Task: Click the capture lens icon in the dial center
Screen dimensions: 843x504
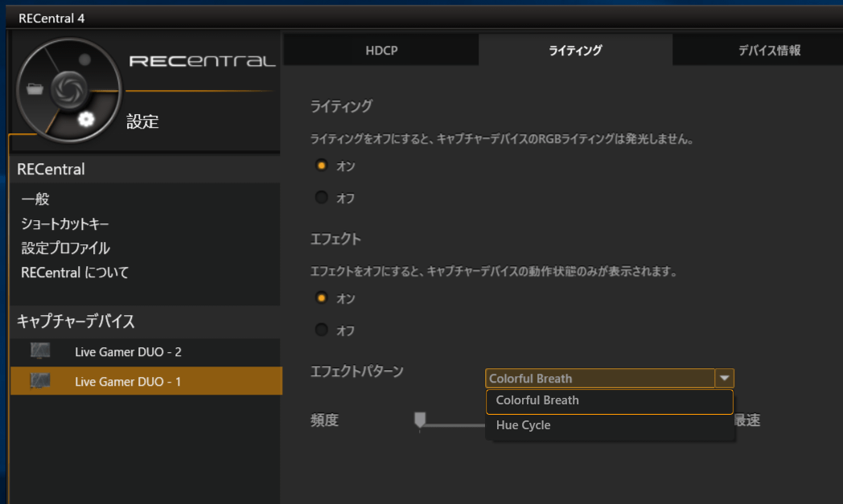Action: pyautogui.click(x=69, y=89)
